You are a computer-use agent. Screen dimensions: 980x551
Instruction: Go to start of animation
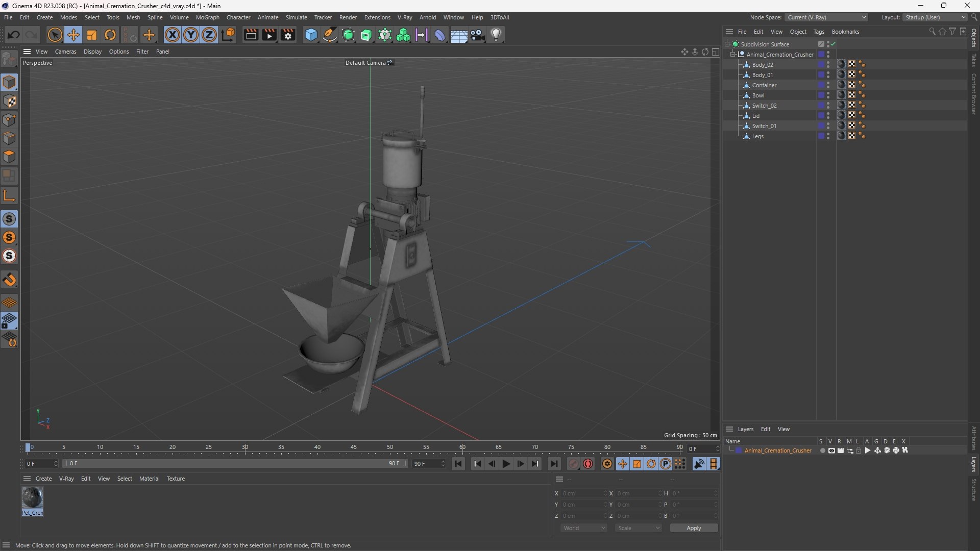[x=458, y=464]
